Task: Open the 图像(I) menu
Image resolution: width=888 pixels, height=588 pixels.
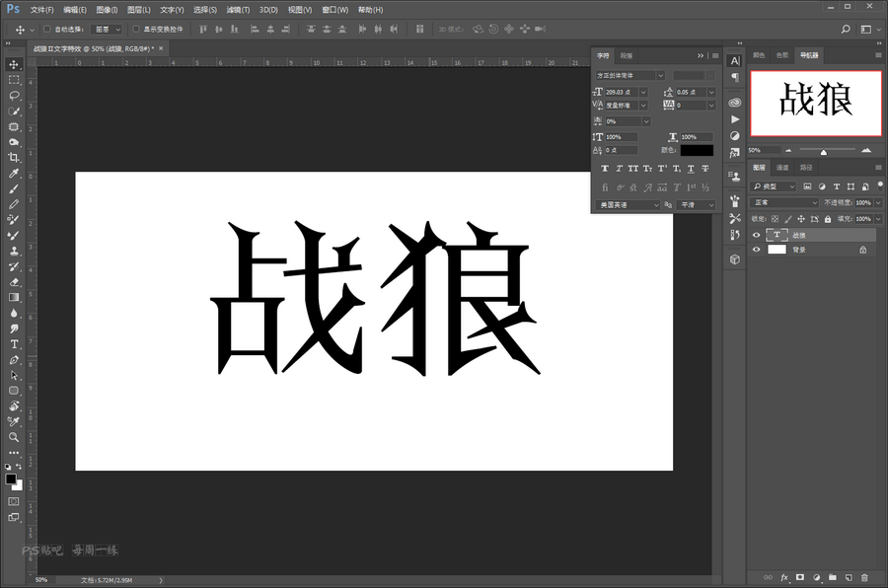Action: pyautogui.click(x=107, y=10)
